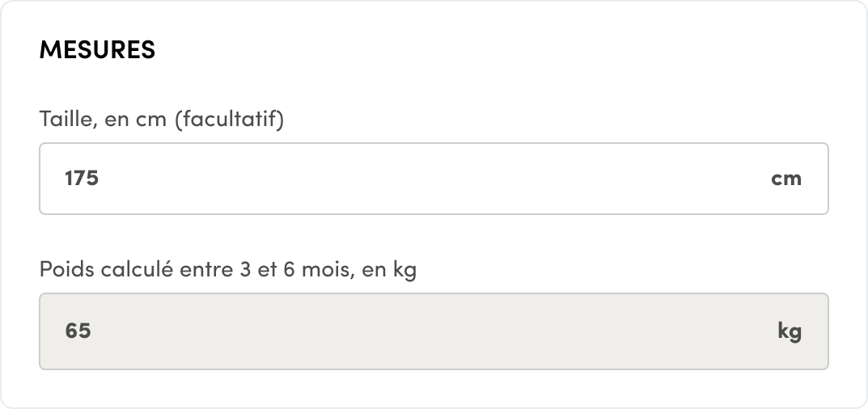This screenshot has height=409, width=868.
Task: Click the kg unit suffix
Action: pos(790,331)
